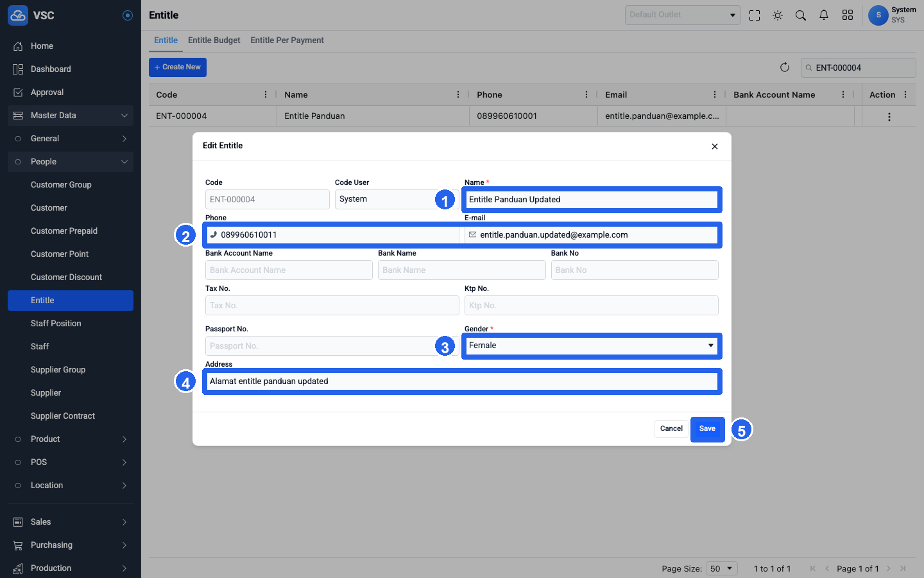Open the Default Outlet dropdown
Screen dimensions: 924x578
[683, 15]
